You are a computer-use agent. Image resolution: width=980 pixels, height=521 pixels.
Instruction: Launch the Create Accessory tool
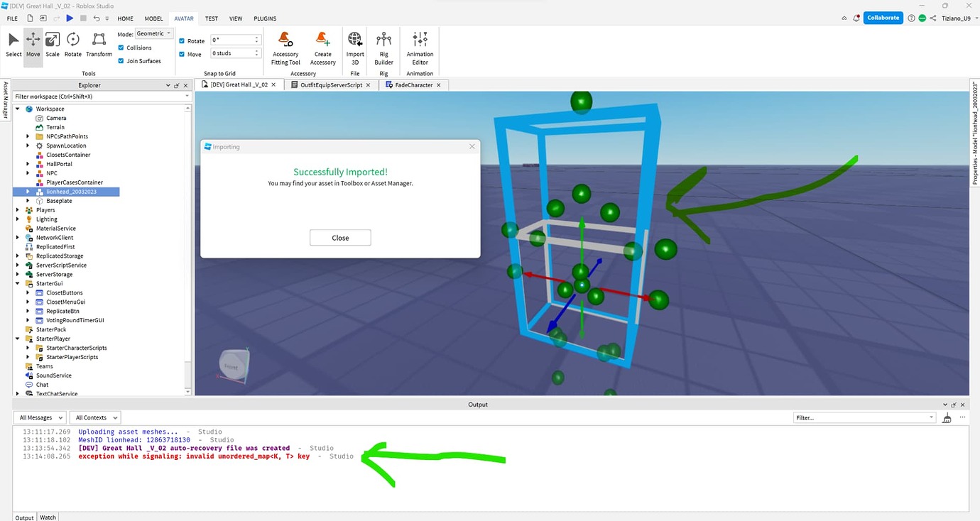[323, 46]
